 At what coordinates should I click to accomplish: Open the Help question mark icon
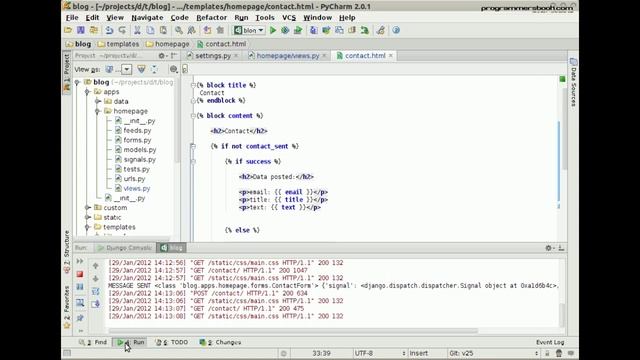pos(396,30)
